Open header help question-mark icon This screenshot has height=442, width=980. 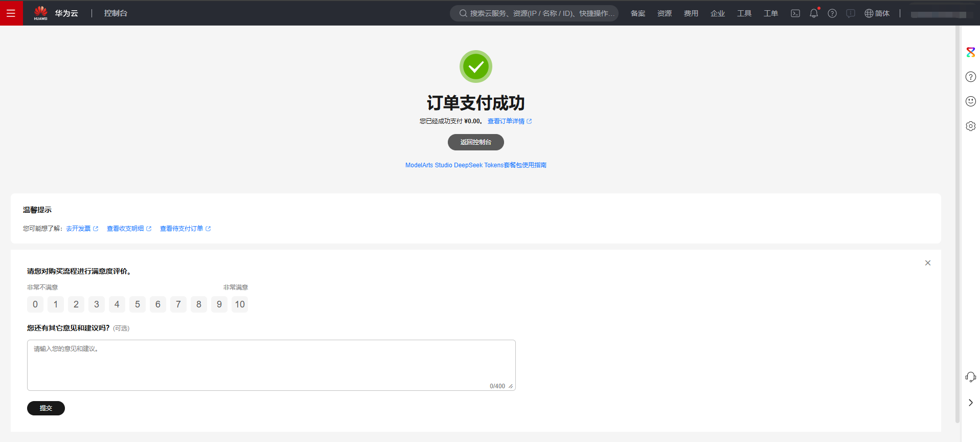pyautogui.click(x=832, y=13)
